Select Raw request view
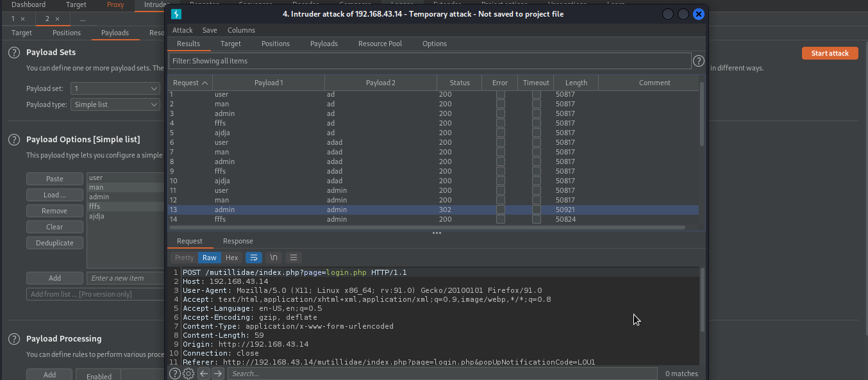 (x=210, y=258)
